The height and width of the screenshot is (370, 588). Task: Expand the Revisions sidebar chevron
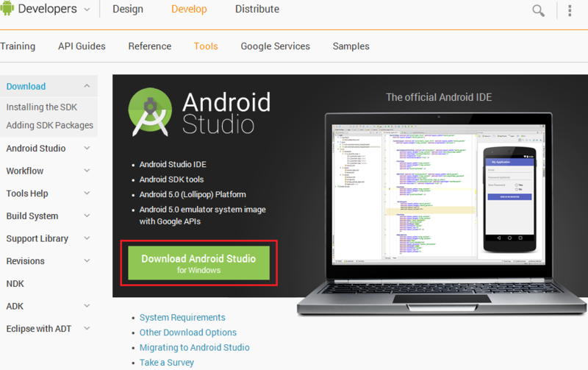coord(87,261)
